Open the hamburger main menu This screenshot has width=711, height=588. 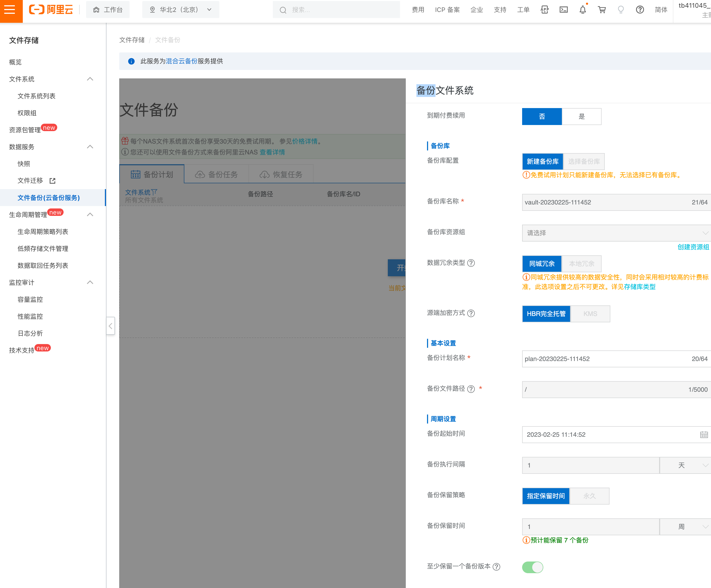point(10,10)
